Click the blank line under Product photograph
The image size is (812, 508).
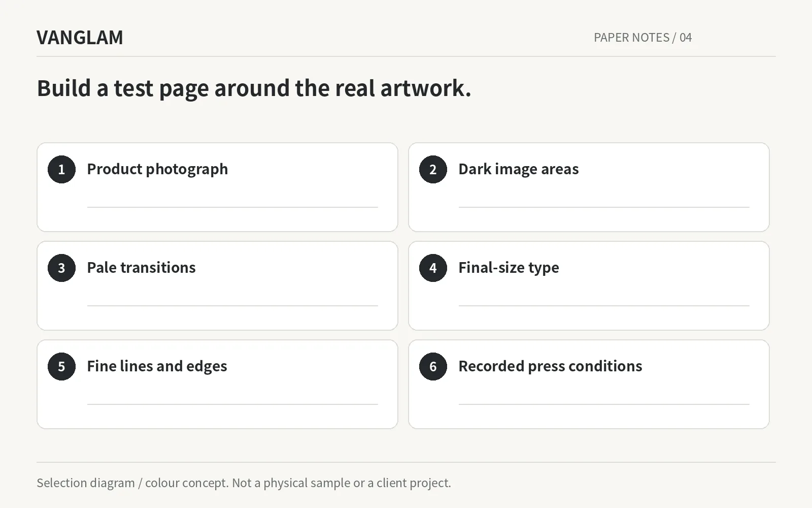click(232, 207)
